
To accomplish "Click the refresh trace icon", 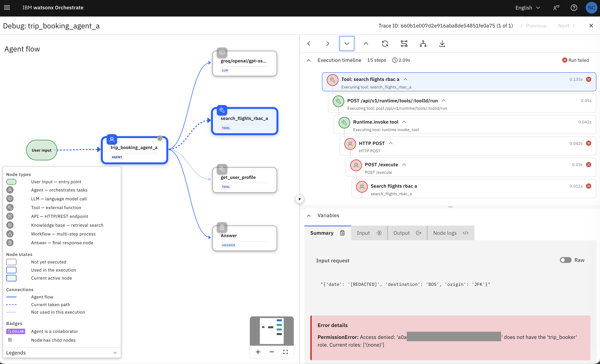I will tap(385, 44).
